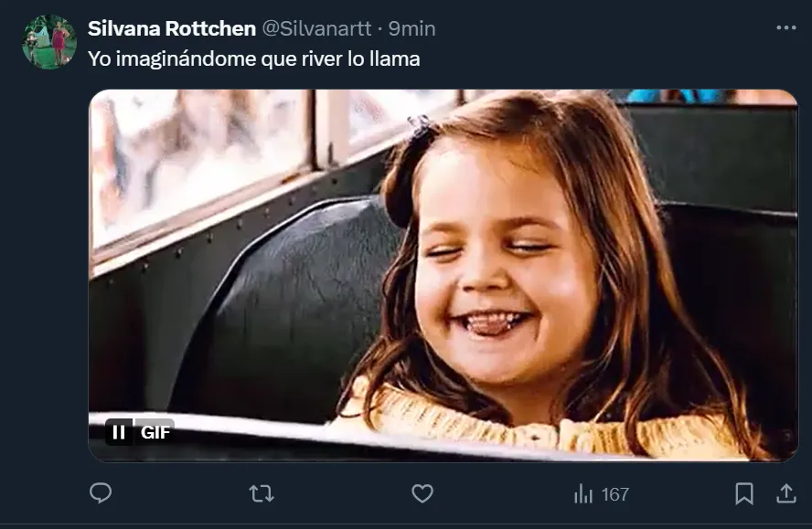
Task: Like the tweet with the heart icon
Action: coord(422,493)
